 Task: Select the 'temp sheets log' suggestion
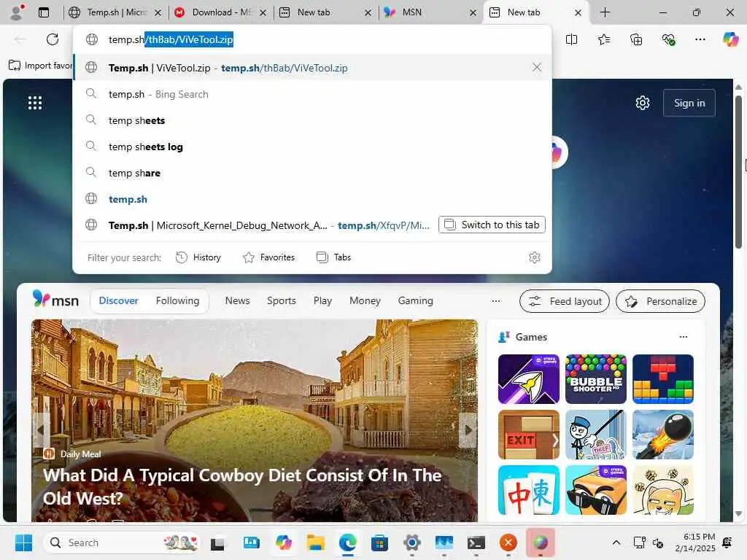tap(312, 147)
